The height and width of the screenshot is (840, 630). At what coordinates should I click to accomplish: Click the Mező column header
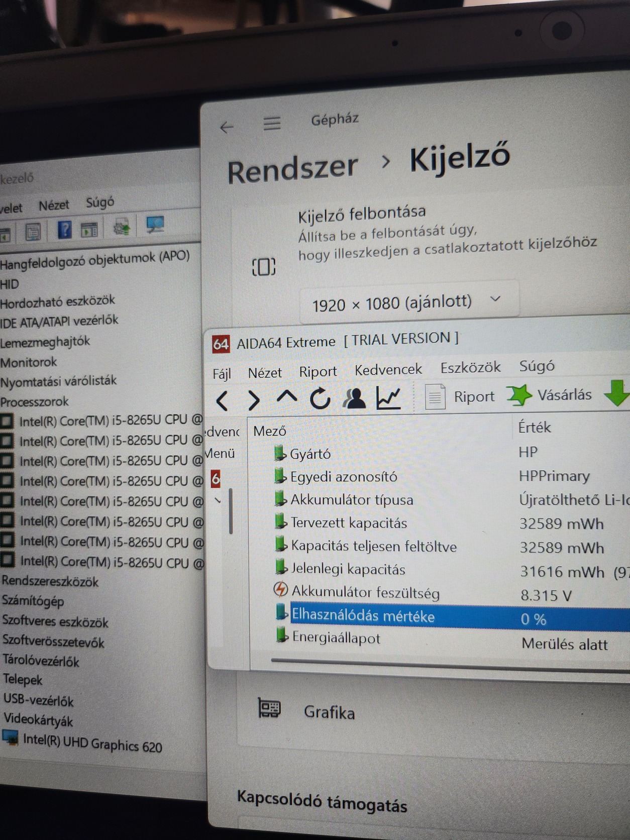[270, 431]
